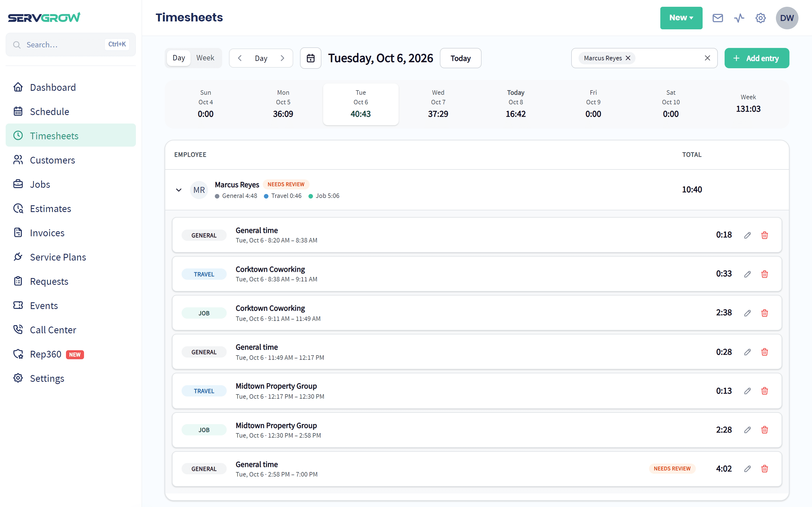This screenshot has width=812, height=507.
Task: Open Service Plans in the sidebar
Action: coord(71,257)
